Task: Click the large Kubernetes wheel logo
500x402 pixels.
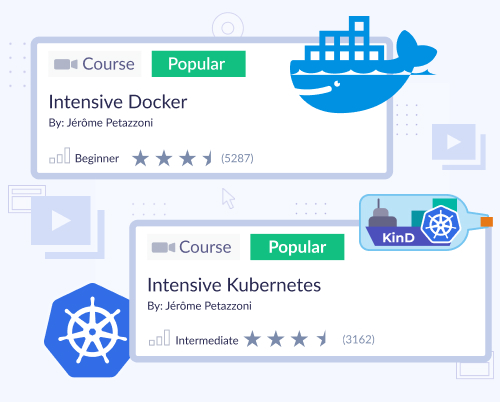Action: [x=87, y=330]
